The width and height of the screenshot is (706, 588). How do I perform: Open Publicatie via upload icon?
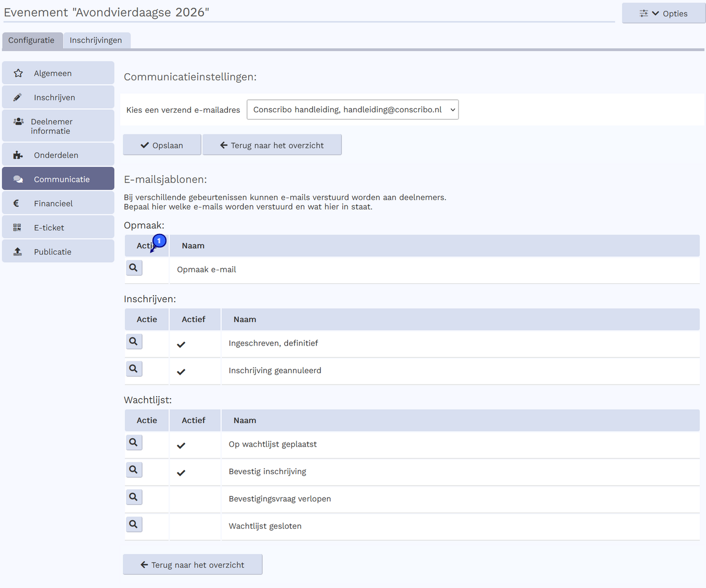(17, 251)
